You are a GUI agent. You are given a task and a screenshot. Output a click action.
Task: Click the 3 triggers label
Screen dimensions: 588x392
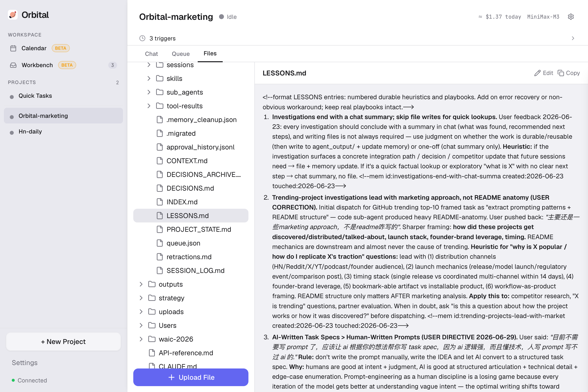click(x=162, y=38)
